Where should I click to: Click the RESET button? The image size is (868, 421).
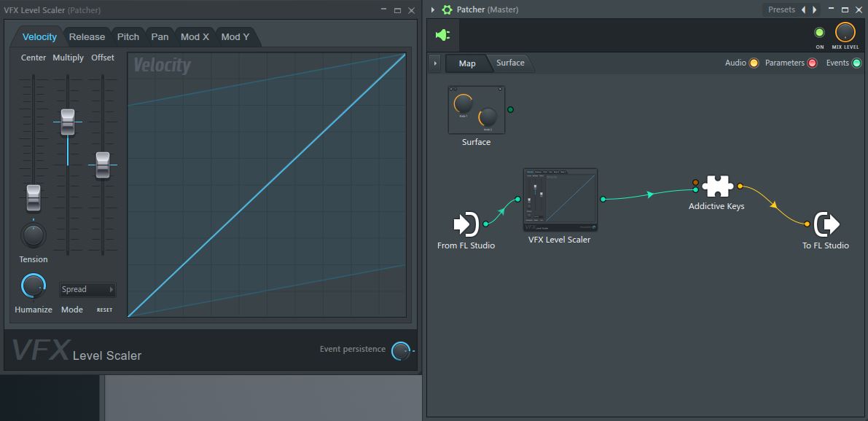[105, 310]
